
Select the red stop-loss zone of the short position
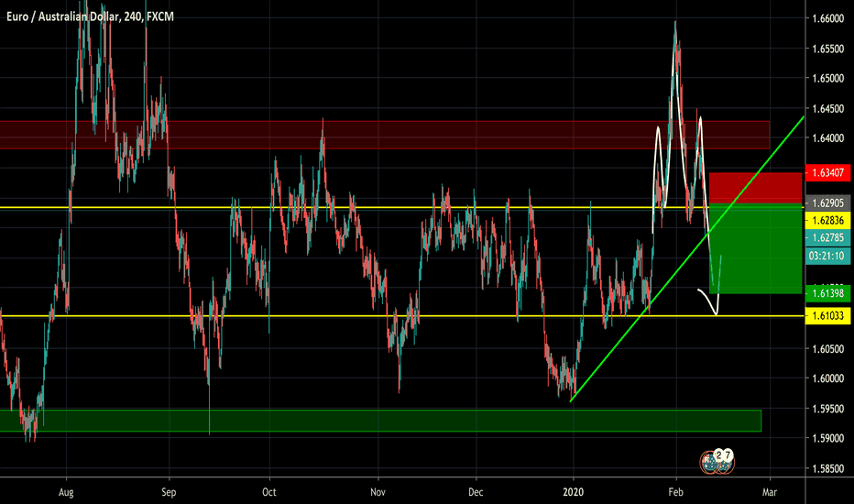755,188
